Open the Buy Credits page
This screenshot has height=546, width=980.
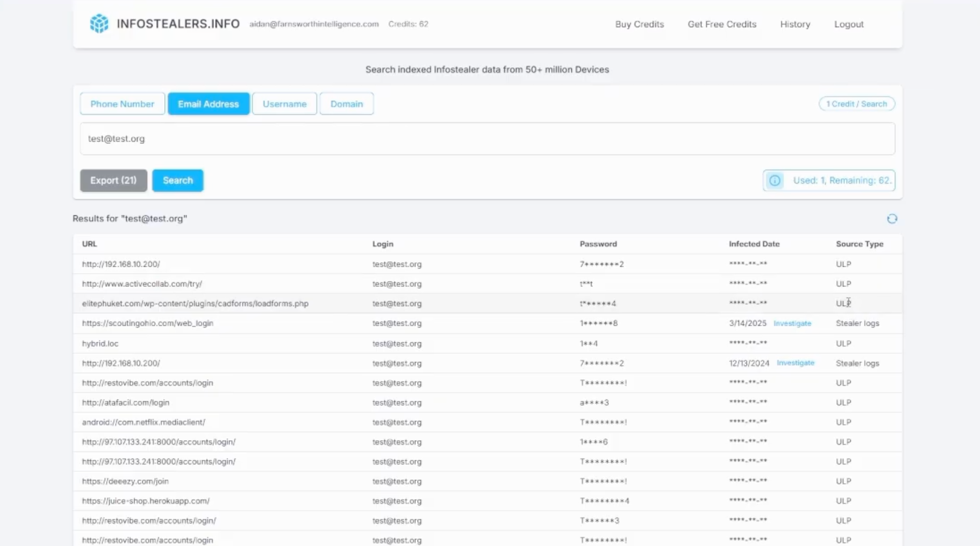click(x=639, y=24)
